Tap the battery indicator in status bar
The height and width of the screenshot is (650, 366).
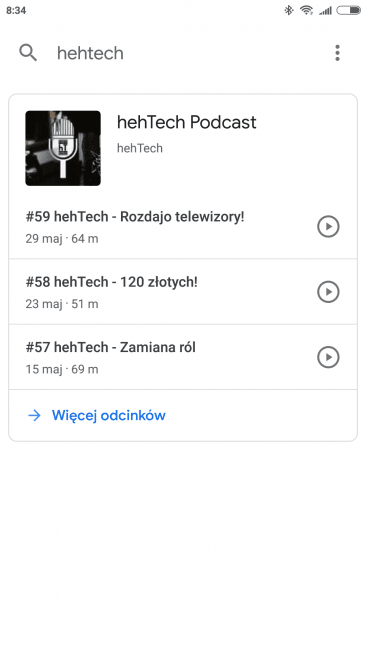(x=349, y=10)
